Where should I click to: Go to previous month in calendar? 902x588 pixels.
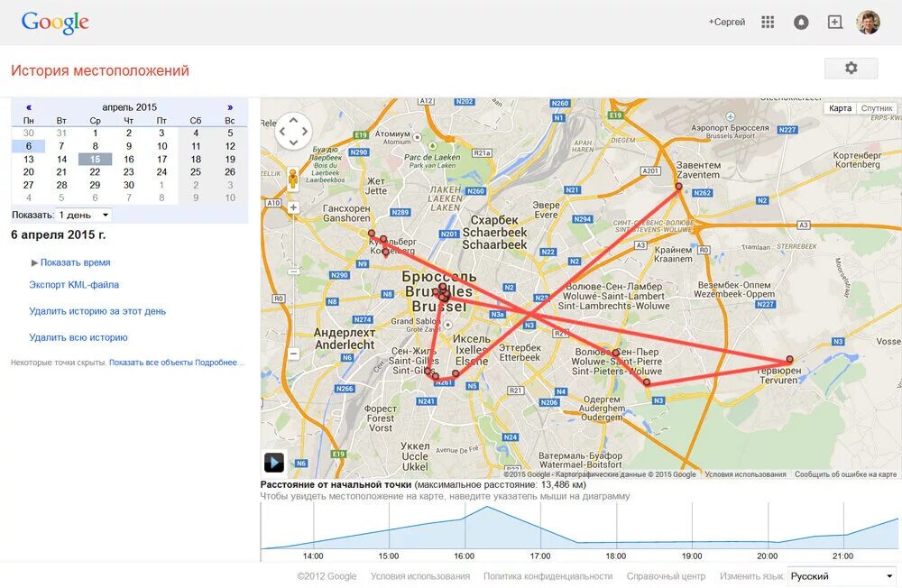tap(29, 107)
